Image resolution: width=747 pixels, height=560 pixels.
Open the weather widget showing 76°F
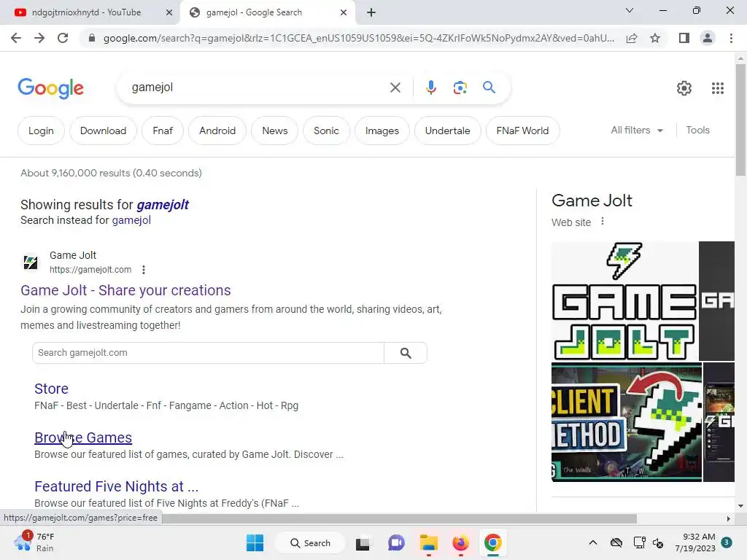pyautogui.click(x=34, y=542)
